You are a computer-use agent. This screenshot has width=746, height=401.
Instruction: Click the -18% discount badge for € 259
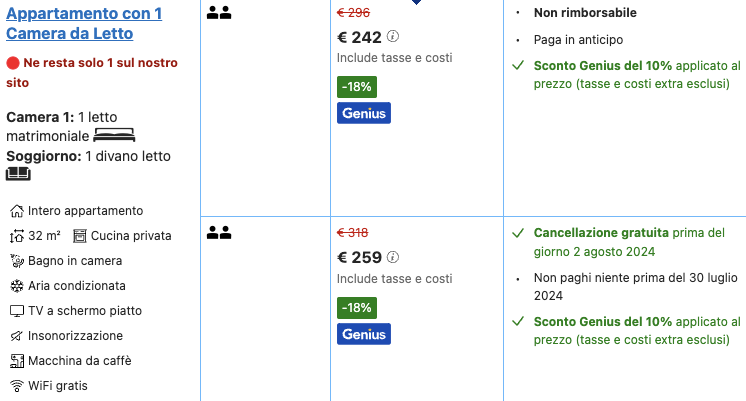pos(357,307)
